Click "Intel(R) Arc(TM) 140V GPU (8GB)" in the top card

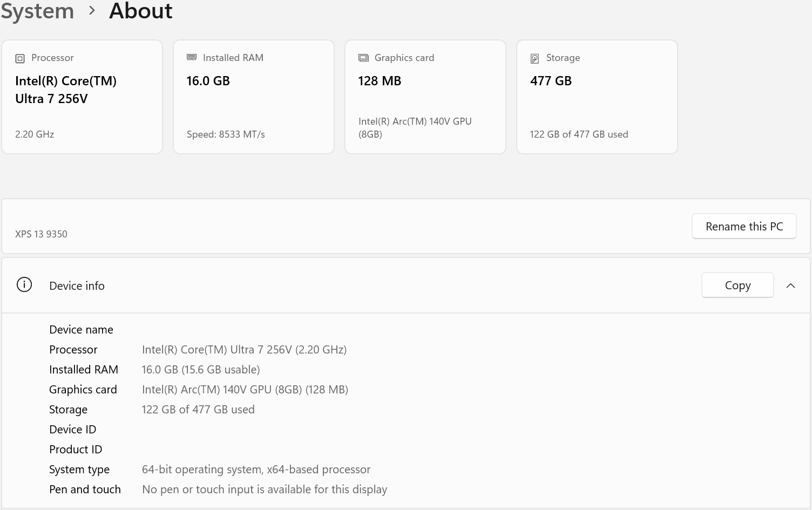click(x=415, y=128)
